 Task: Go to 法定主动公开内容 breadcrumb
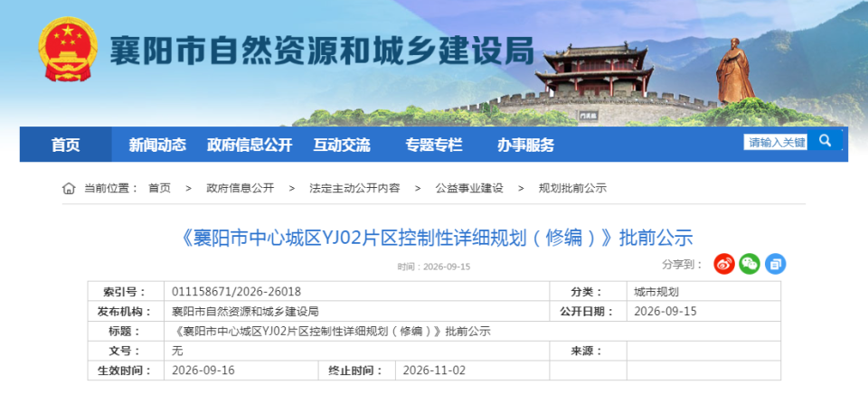(x=354, y=189)
